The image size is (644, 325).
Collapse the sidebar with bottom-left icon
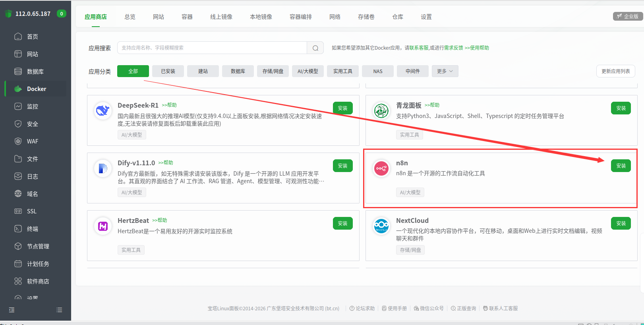click(x=12, y=310)
